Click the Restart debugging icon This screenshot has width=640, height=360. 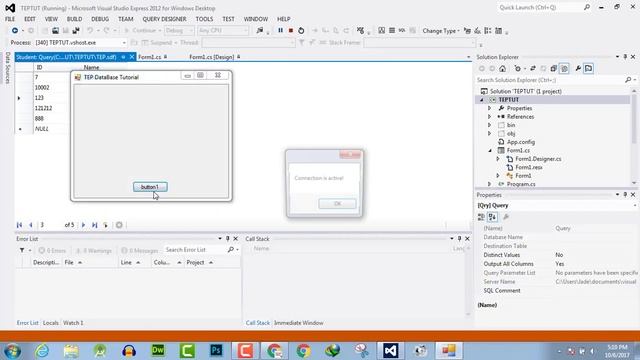coord(301,31)
